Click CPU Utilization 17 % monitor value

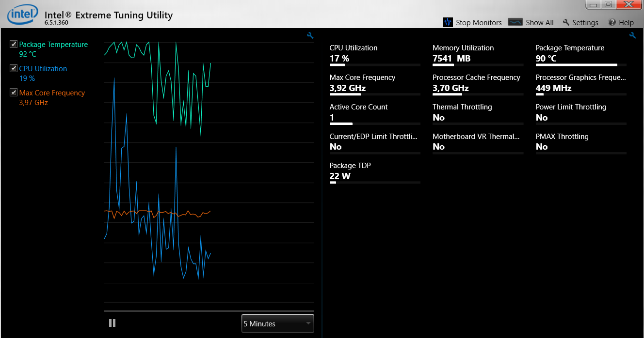click(339, 59)
